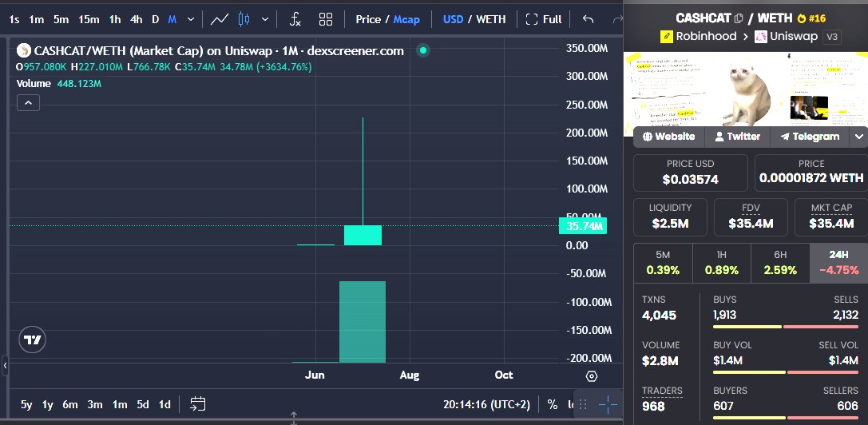Copy the CASHCAT token address
Viewport: 868px width, 425px height.
point(738,19)
